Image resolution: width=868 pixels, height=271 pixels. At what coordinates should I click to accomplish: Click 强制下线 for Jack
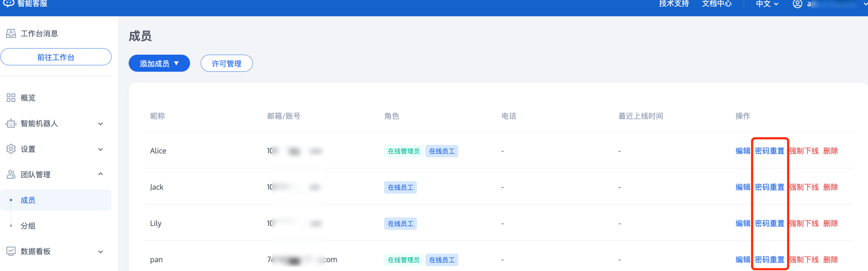(804, 187)
